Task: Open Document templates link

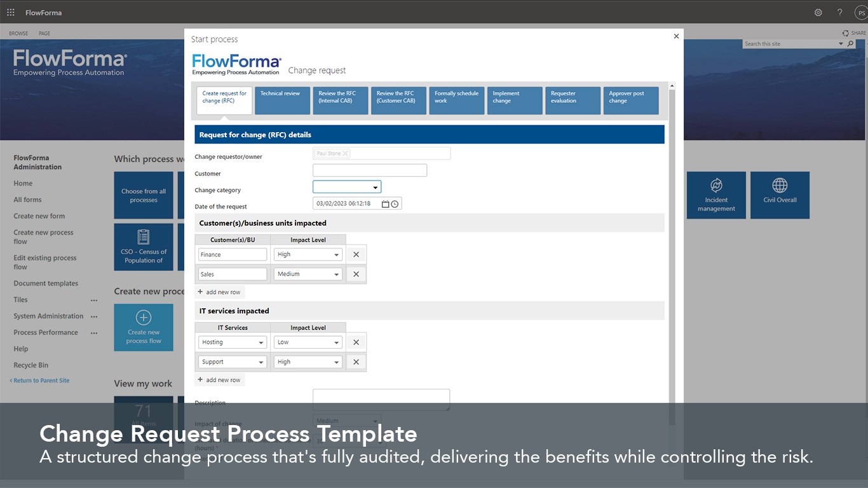Action: click(46, 283)
